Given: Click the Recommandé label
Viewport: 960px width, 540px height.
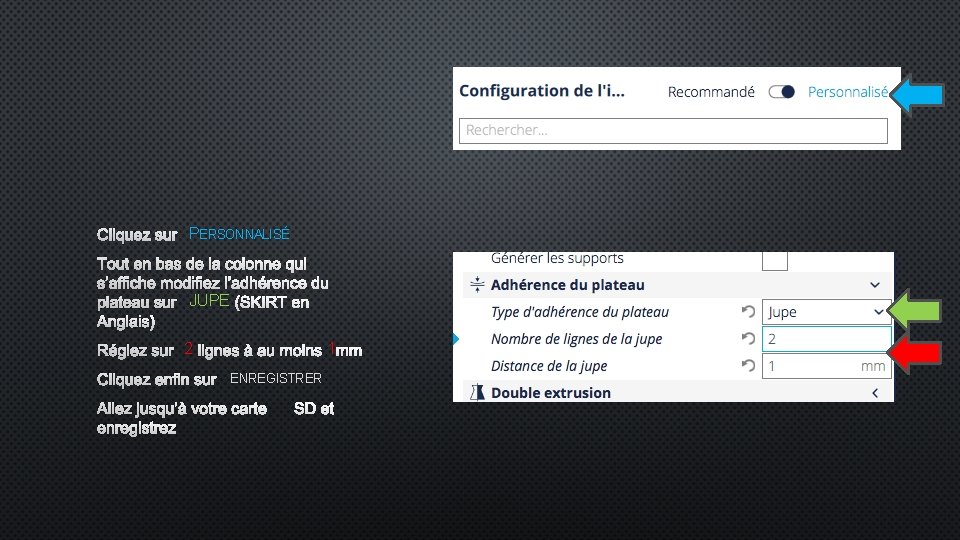Looking at the screenshot, I should pyautogui.click(x=711, y=92).
